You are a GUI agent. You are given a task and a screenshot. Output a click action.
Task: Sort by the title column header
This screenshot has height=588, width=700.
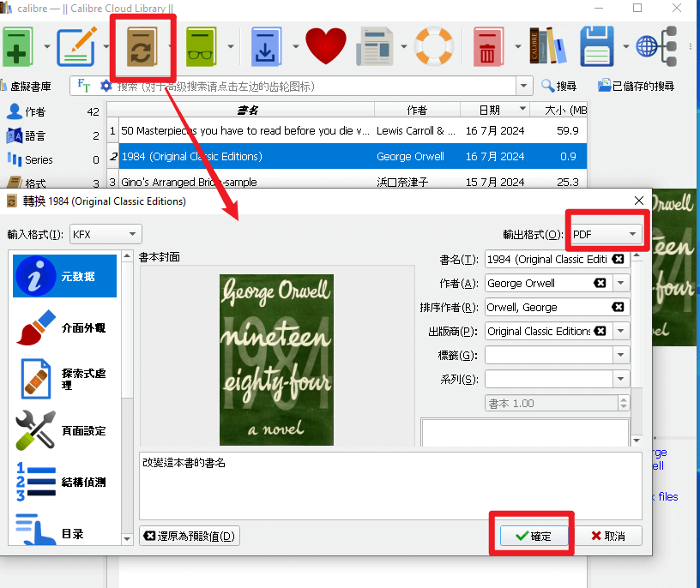[248, 110]
